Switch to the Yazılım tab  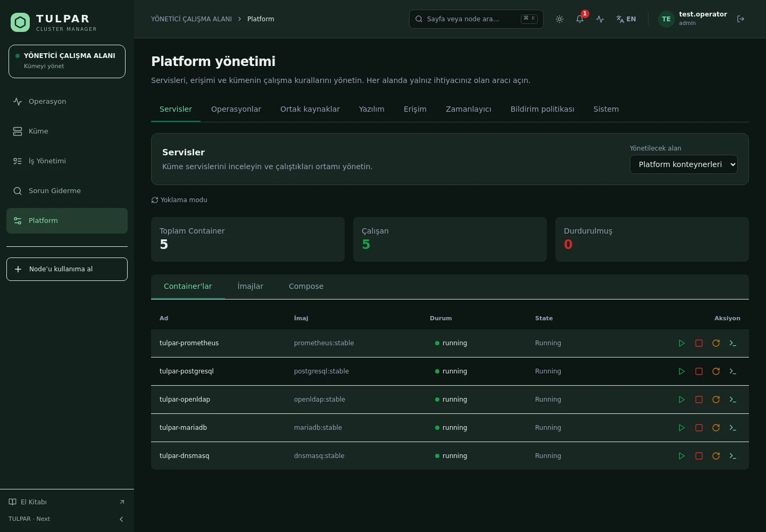click(x=372, y=109)
